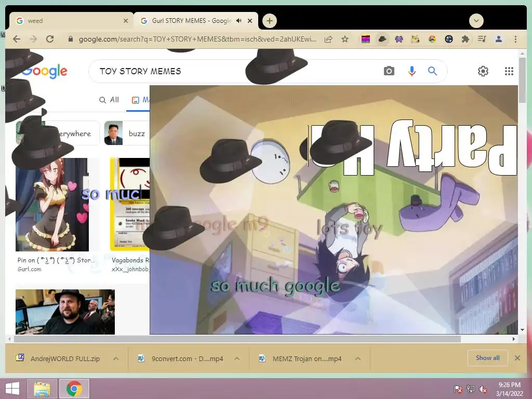Open the dark round crosshair extension
This screenshot has height=399, width=532.
(x=448, y=39)
